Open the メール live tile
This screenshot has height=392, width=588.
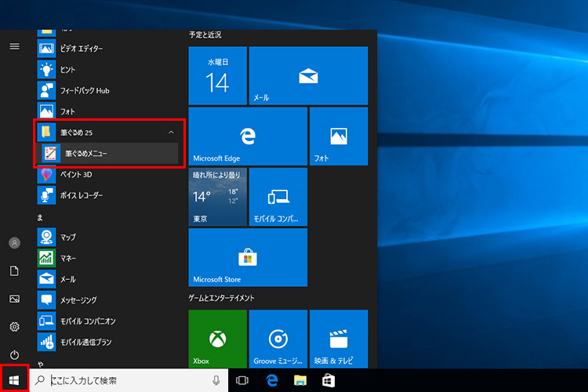[x=308, y=75]
